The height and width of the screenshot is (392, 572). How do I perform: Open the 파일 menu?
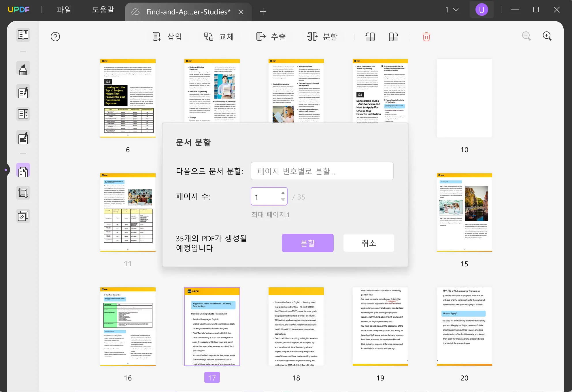64,10
